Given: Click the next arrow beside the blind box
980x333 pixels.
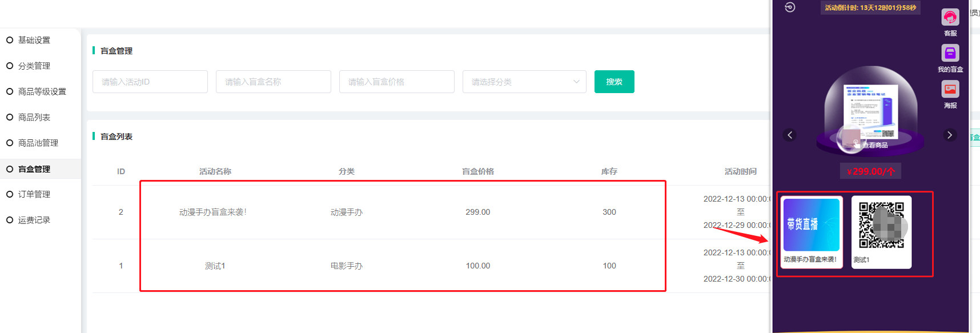Looking at the screenshot, I should [x=949, y=135].
